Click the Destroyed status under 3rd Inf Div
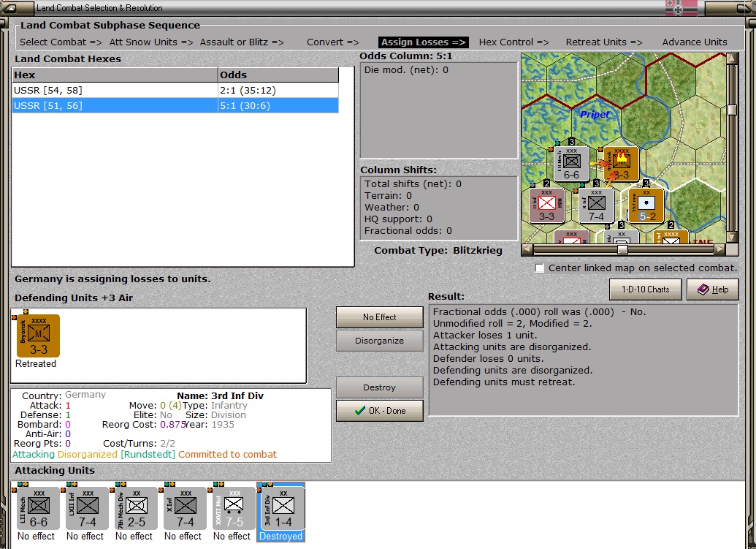756x549 pixels. pyautogui.click(x=281, y=536)
